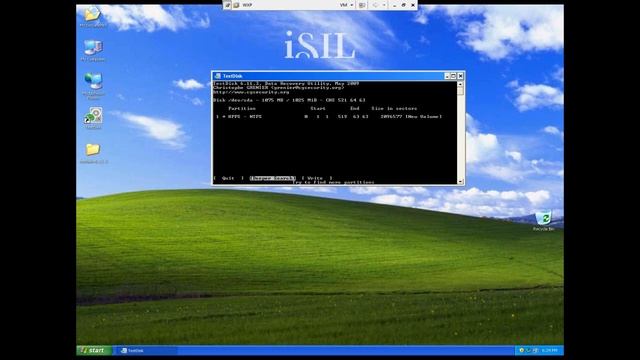Open the My Documents desktop icon
The height and width of the screenshot is (360, 640).
tap(93, 17)
